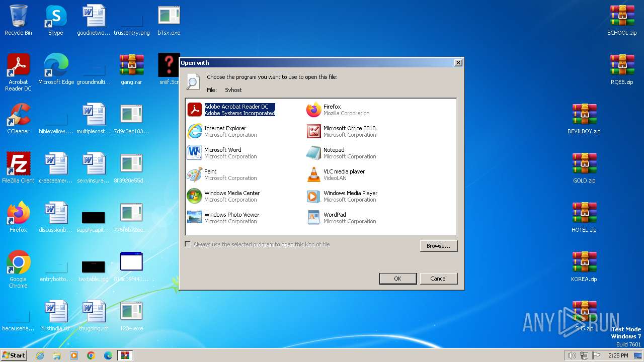Select Windows Media Center icon
Viewport: 644px width, 362px height.
pos(195,196)
